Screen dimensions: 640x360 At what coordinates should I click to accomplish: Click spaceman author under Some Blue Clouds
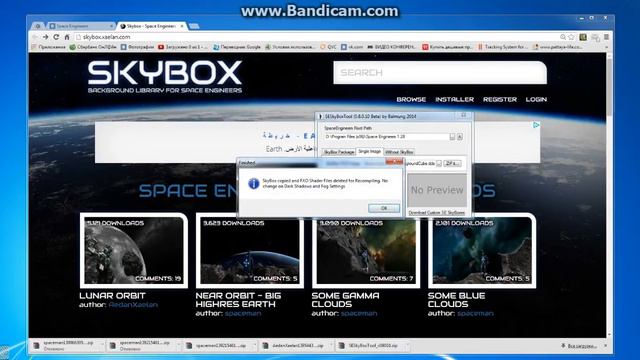475,313
